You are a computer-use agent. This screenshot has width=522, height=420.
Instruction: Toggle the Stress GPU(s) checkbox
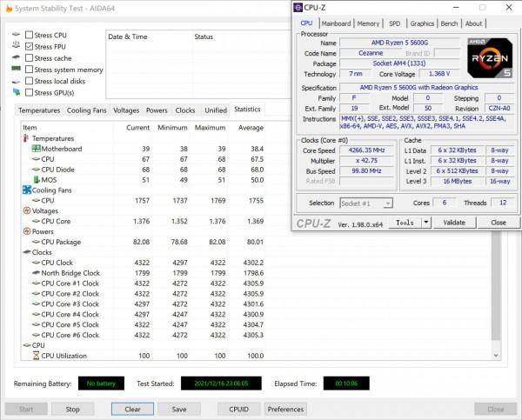click(30, 92)
